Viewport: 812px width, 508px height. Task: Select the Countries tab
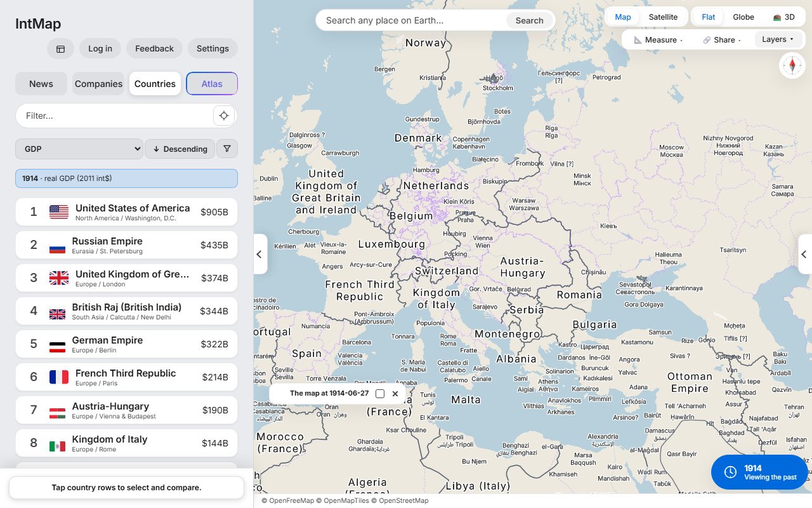click(x=155, y=84)
